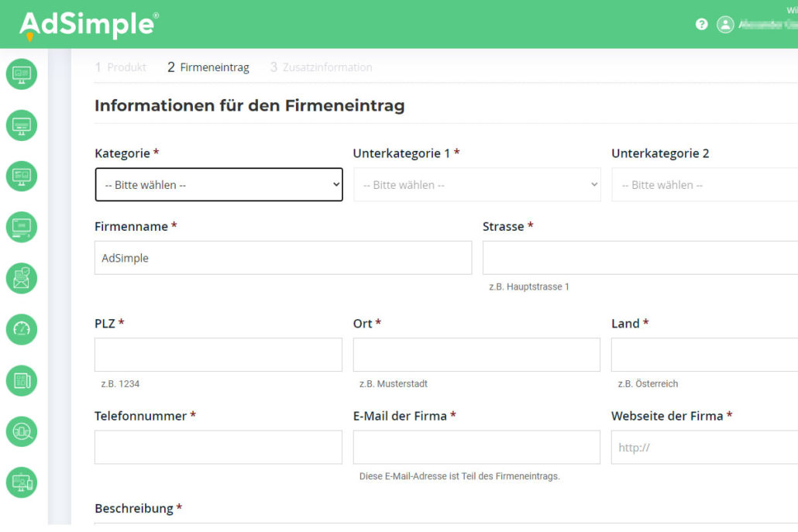Open the user account avatar icon

point(725,24)
